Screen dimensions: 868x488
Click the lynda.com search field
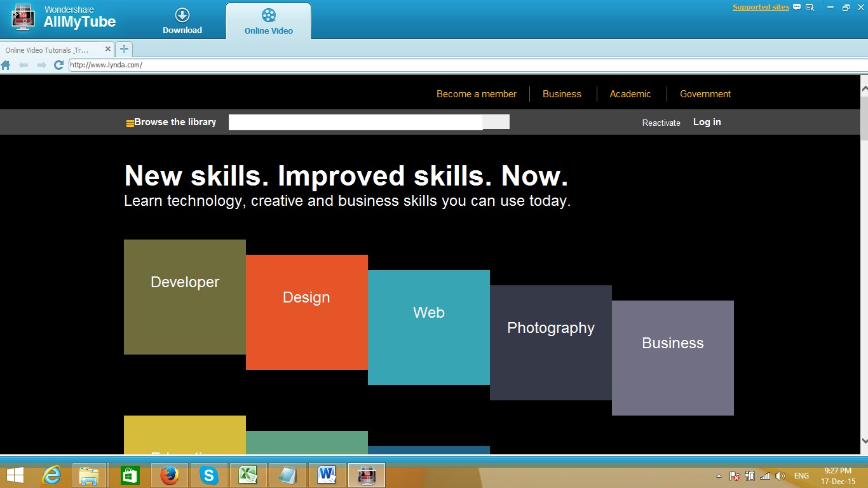click(356, 122)
